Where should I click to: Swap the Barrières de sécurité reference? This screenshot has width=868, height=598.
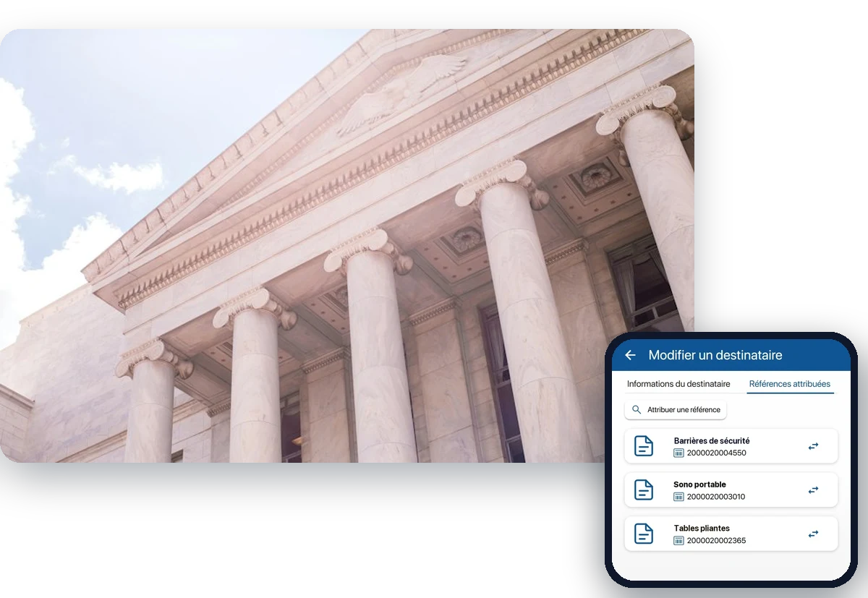coord(814,446)
